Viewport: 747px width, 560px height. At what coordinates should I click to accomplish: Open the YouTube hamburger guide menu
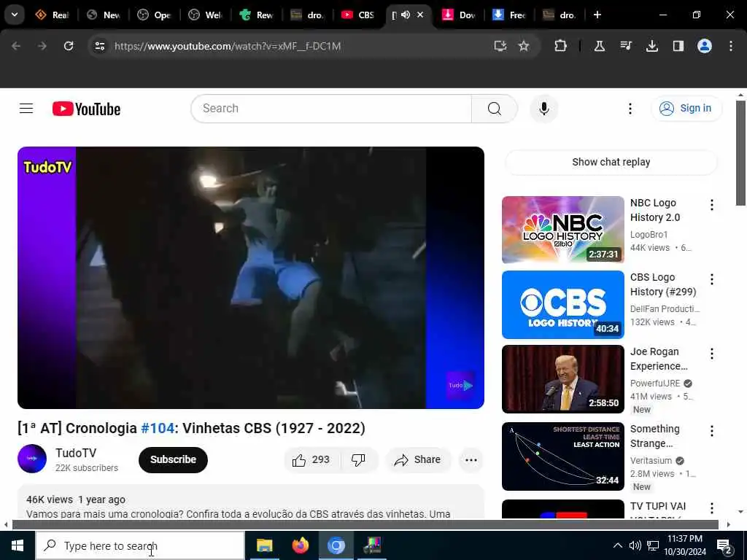[26, 109]
